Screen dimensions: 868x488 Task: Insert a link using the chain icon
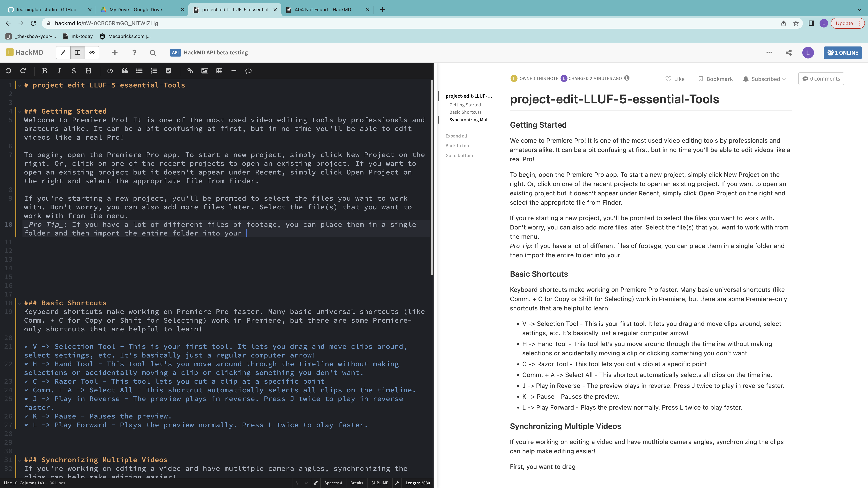pos(190,71)
